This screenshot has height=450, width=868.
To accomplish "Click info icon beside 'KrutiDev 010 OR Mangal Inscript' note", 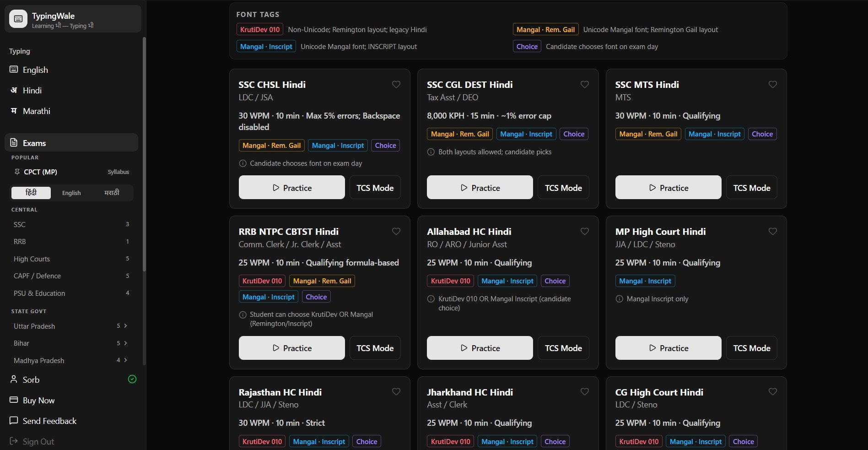I will [431, 299].
